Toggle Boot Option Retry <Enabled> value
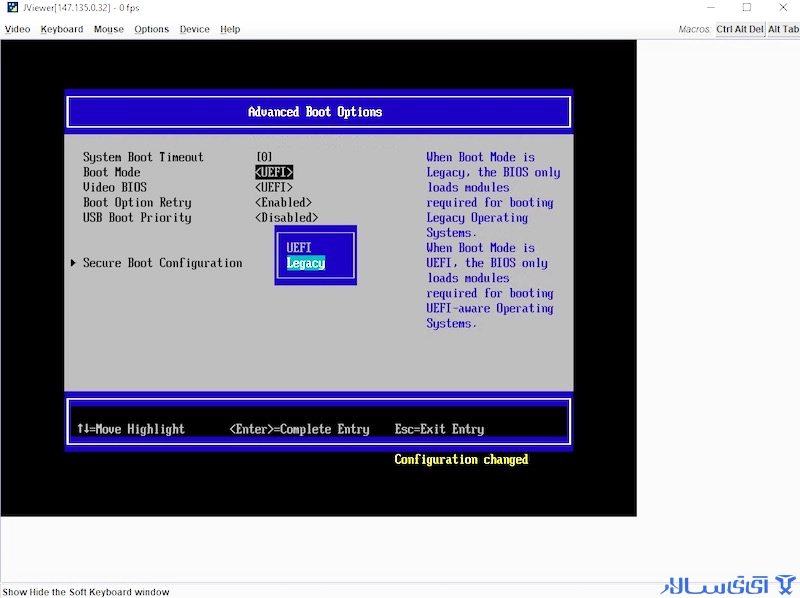This screenshot has height=598, width=800. (x=283, y=203)
